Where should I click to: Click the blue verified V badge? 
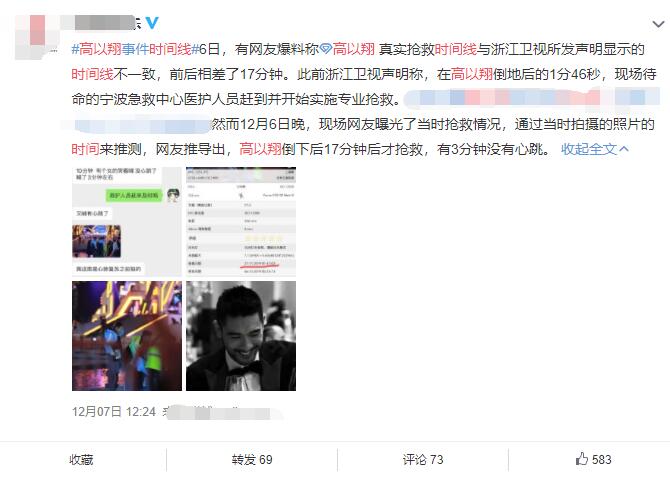pos(151,23)
